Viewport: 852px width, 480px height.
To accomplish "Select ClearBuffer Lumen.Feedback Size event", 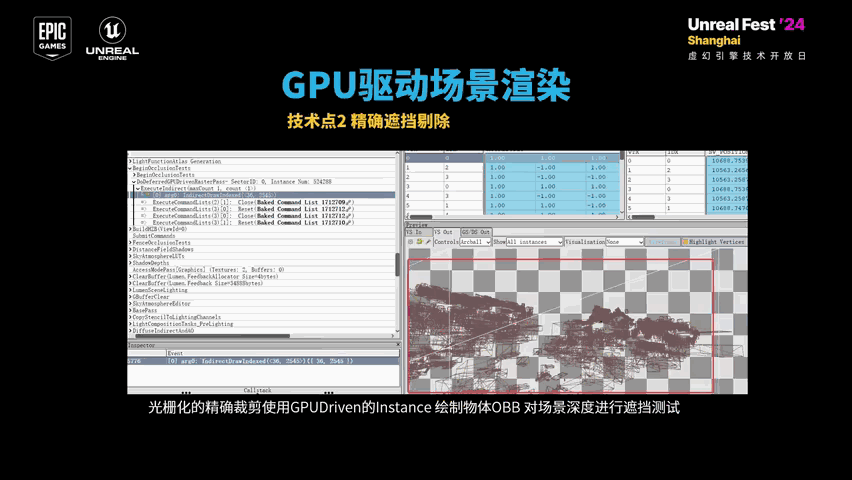I will point(198,283).
